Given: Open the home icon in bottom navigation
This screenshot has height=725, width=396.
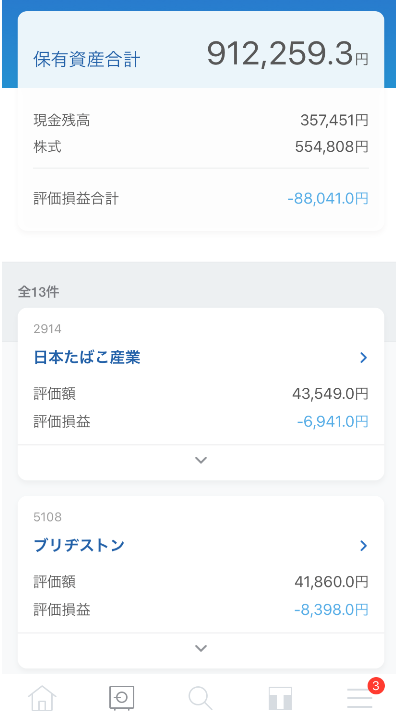Looking at the screenshot, I should [42, 698].
